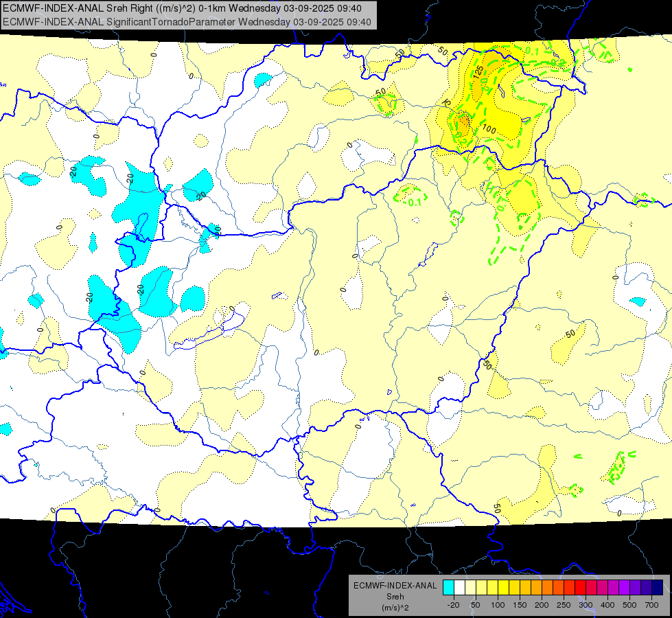
Task: Click the legend tick label 250
Action: pos(564,605)
